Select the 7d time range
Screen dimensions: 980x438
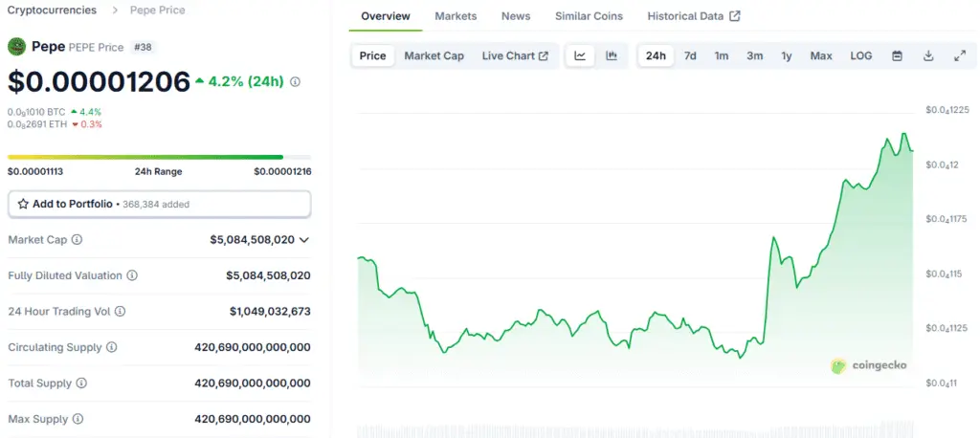click(x=690, y=55)
